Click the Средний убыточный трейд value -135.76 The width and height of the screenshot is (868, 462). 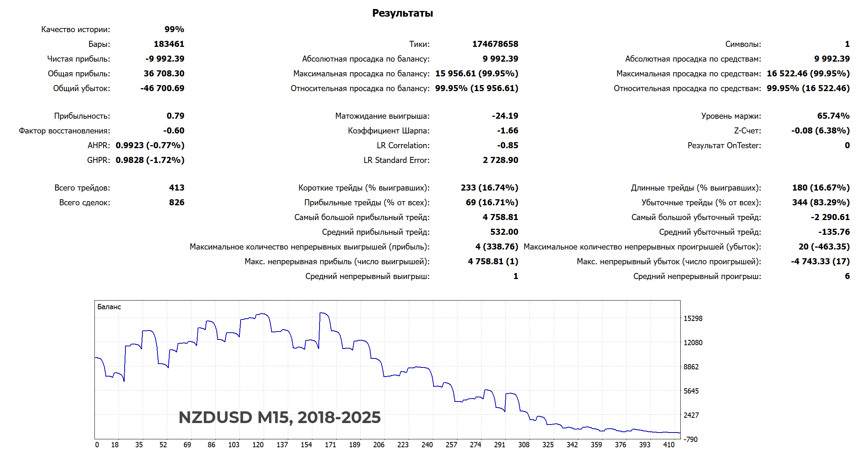pyautogui.click(x=834, y=232)
